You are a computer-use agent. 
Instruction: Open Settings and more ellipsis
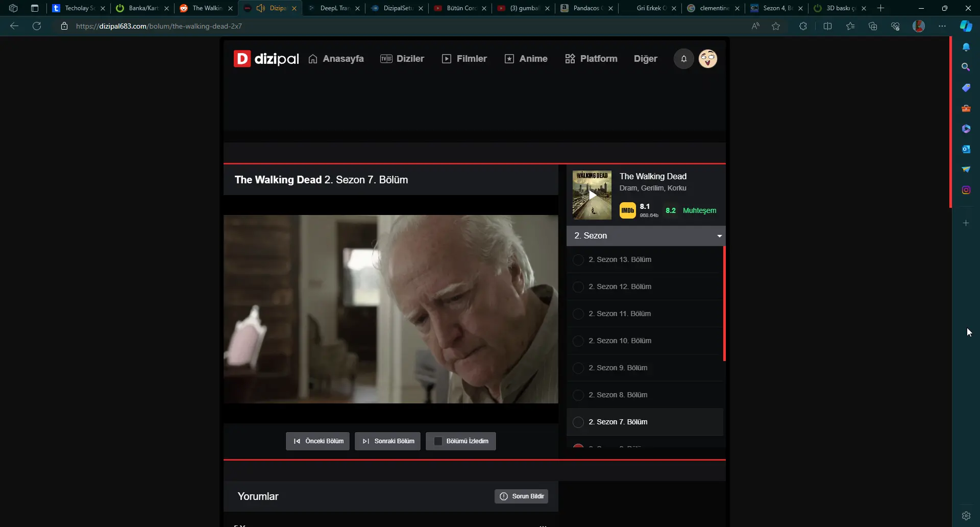point(942,26)
